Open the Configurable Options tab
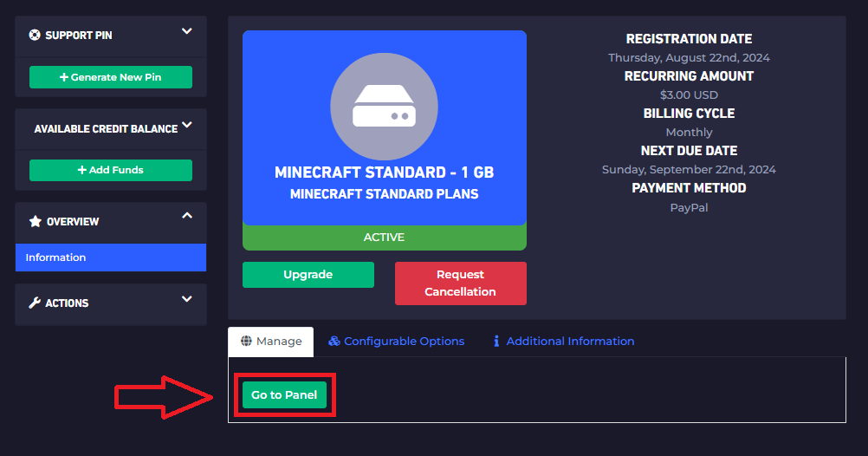The width and height of the screenshot is (868, 456). tap(397, 342)
